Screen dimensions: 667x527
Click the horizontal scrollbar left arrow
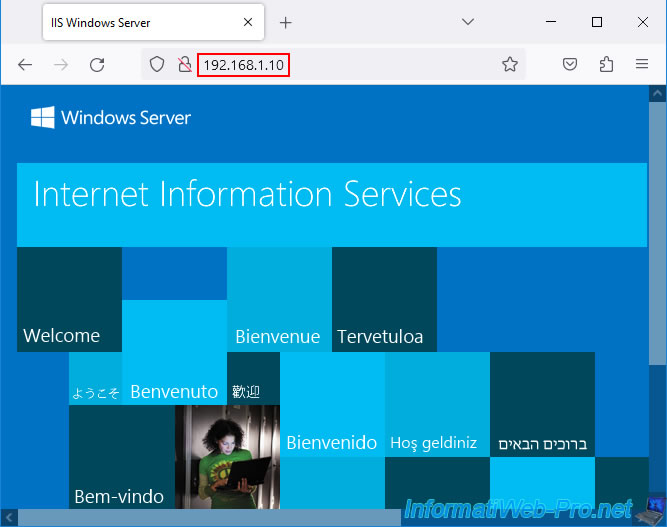[9, 518]
